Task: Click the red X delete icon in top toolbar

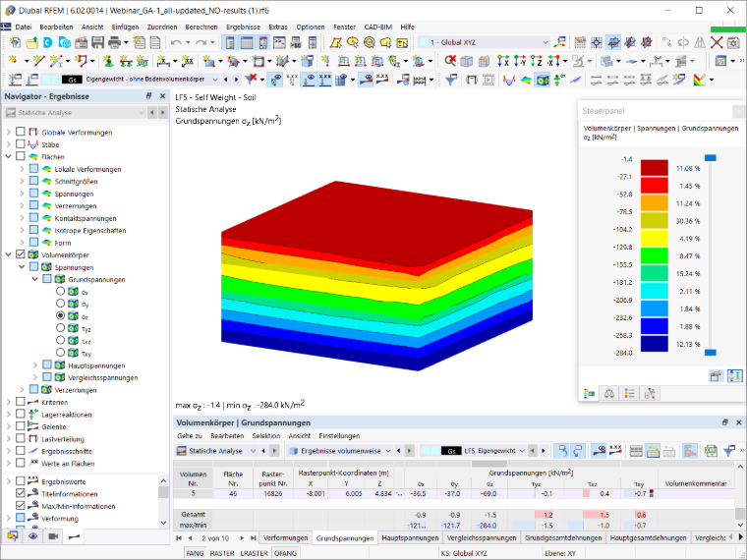Action: tap(717, 42)
